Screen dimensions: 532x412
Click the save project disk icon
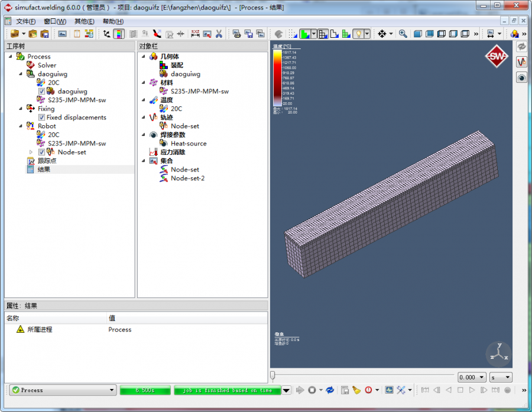[44, 34]
